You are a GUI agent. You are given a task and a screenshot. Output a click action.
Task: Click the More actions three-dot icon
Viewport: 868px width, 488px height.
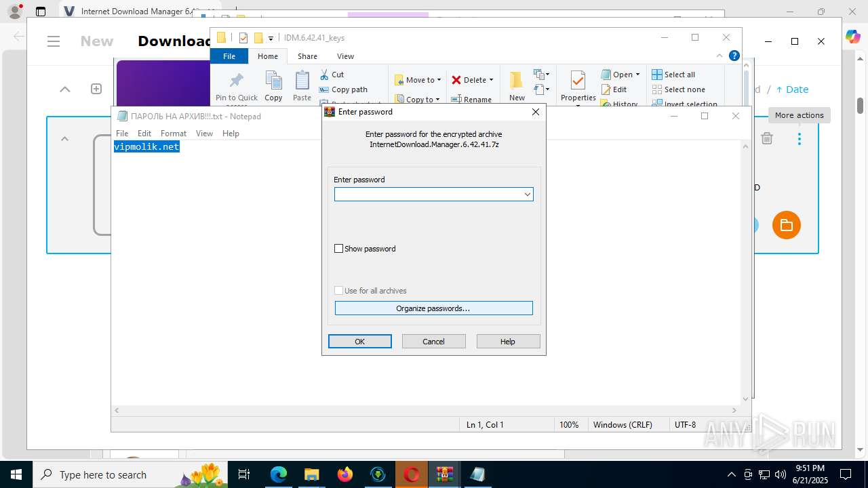pos(800,138)
